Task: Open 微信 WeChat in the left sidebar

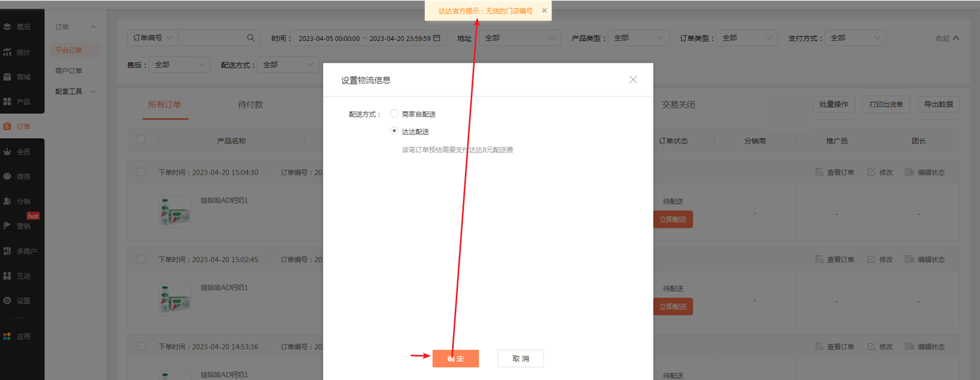Action: coord(18,176)
